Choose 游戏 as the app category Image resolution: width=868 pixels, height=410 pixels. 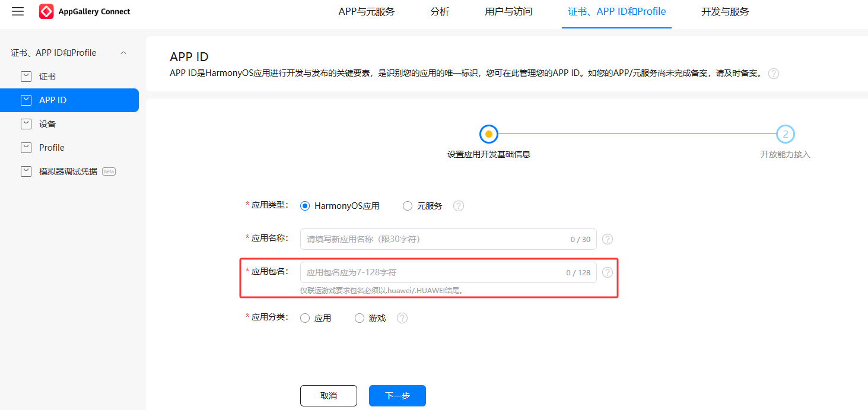tap(360, 318)
